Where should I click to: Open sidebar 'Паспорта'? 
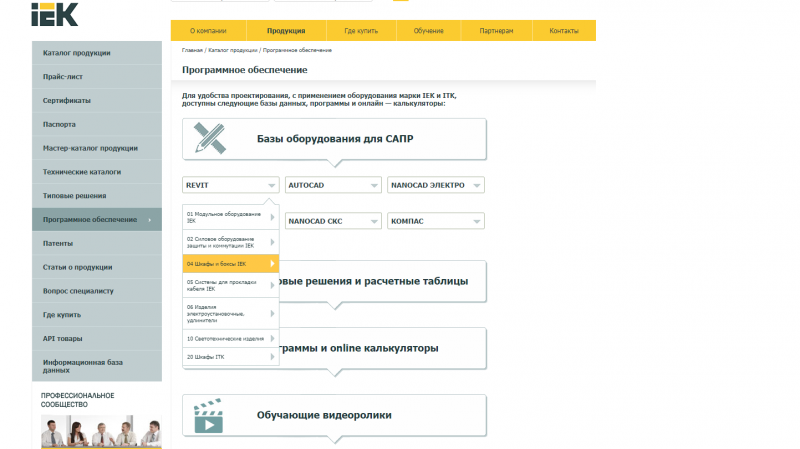pyautogui.click(x=97, y=124)
